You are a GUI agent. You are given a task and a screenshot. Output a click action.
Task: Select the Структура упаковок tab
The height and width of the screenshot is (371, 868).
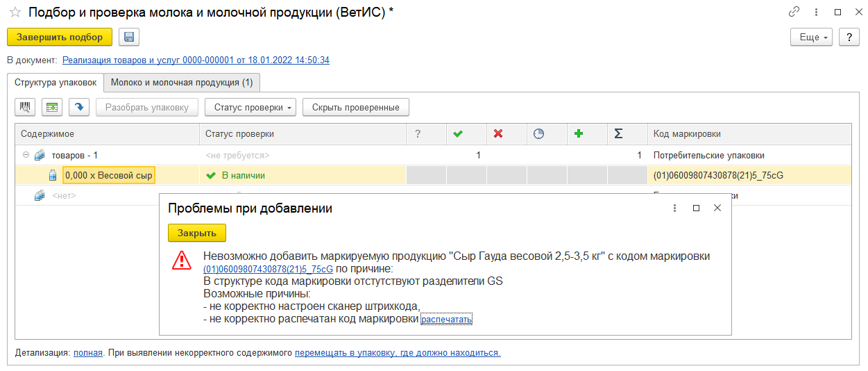tap(56, 82)
